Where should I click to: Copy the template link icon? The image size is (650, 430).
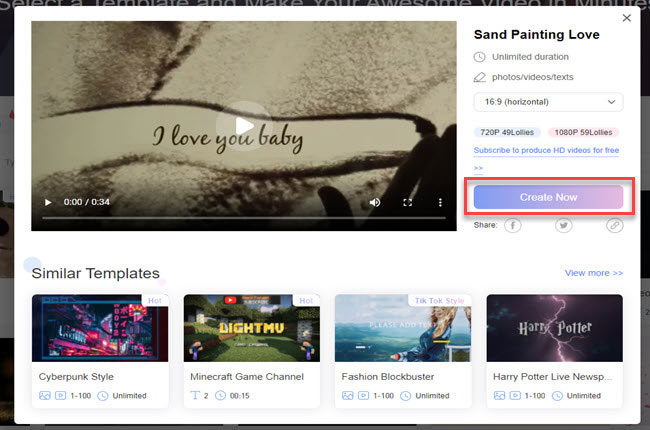(615, 226)
